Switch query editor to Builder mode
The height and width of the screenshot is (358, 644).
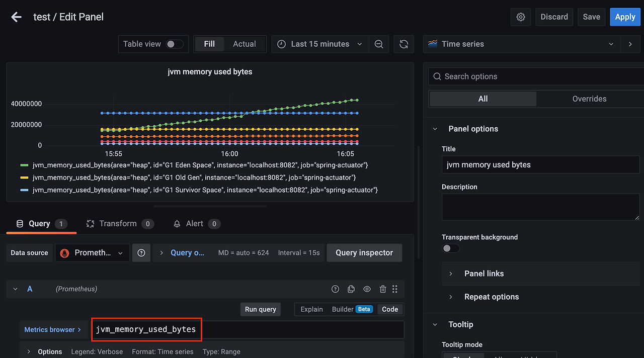(x=352, y=309)
